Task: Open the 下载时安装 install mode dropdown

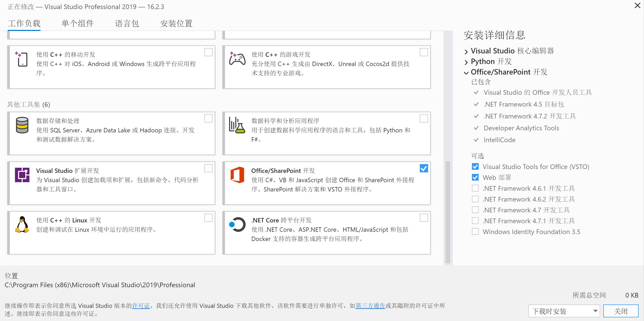Action: click(x=564, y=311)
